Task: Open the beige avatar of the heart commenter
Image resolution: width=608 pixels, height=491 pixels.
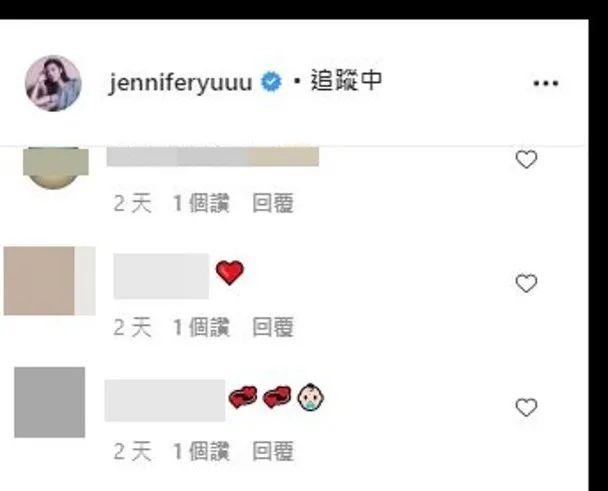Action: 49,281
